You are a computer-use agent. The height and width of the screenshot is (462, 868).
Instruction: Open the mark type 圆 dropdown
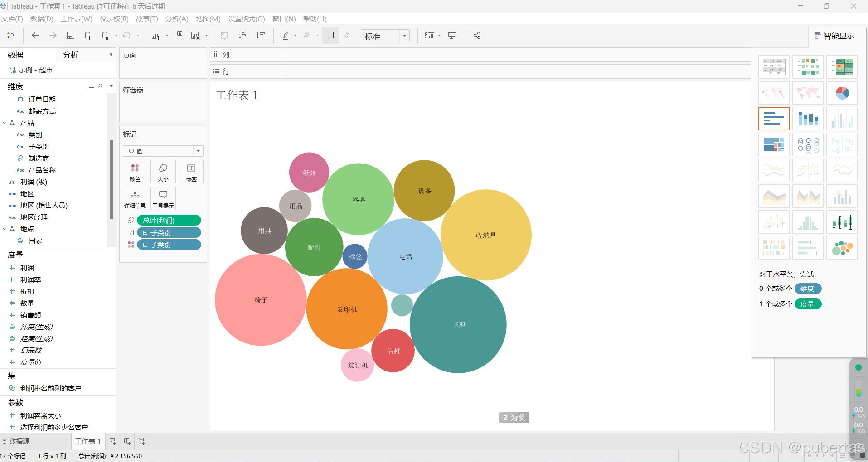coord(163,151)
